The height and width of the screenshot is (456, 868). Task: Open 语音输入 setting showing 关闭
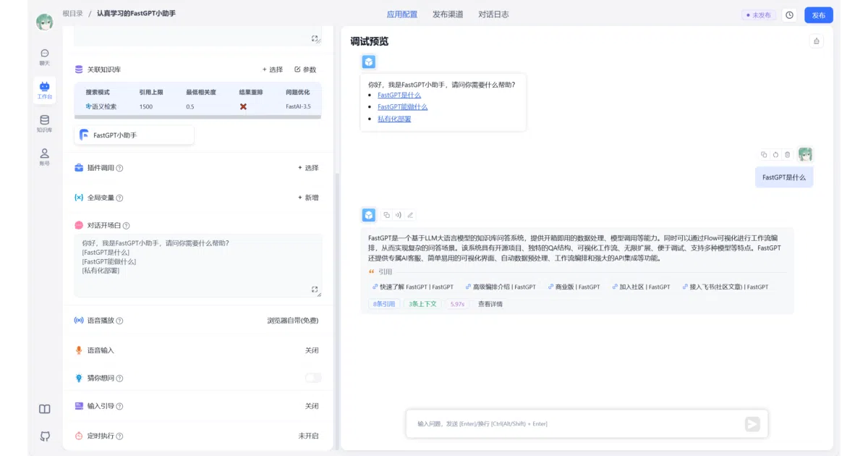pos(312,350)
